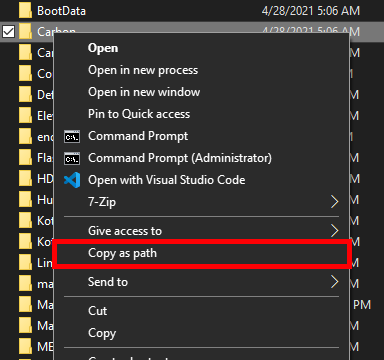Image resolution: width=384 pixels, height=360 pixels.
Task: Click the folder icon beside Lin
Action: (x=26, y=263)
